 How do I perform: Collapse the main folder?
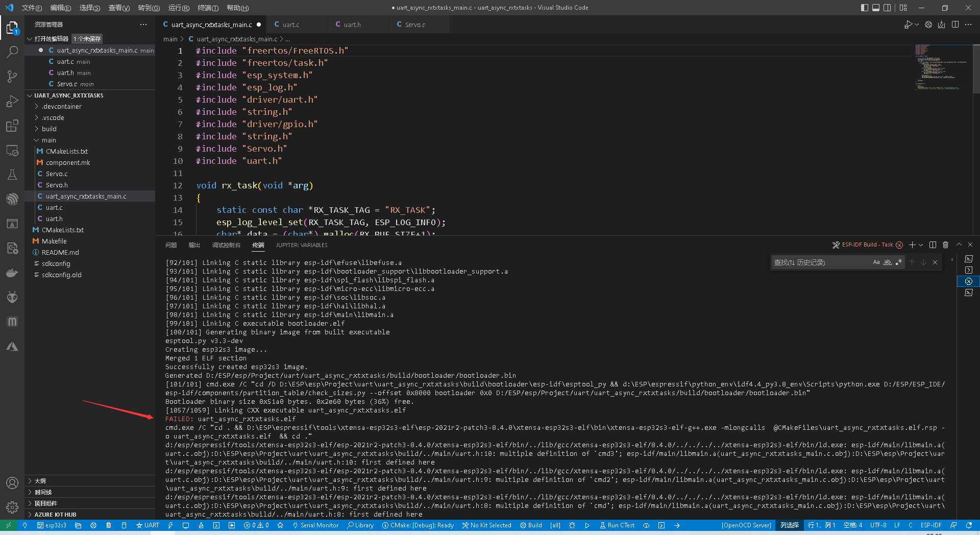point(48,140)
